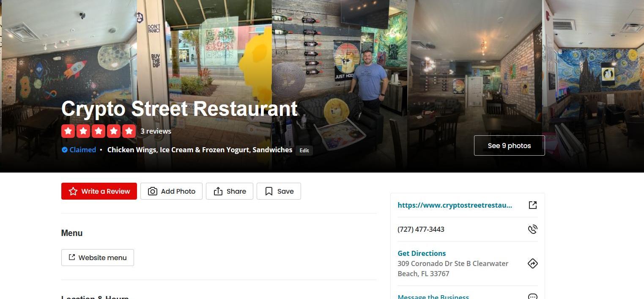The height and width of the screenshot is (299, 644).
Task: Click the Get Directions link
Action: (x=422, y=253)
